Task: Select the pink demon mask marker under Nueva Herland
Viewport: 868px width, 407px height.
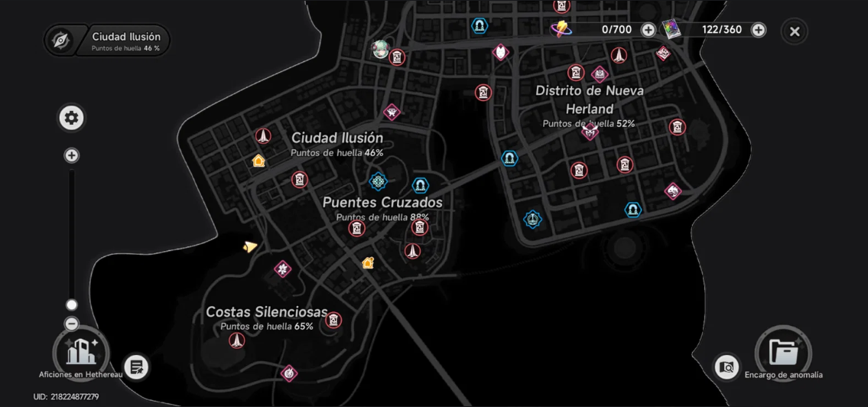Action: tap(590, 132)
